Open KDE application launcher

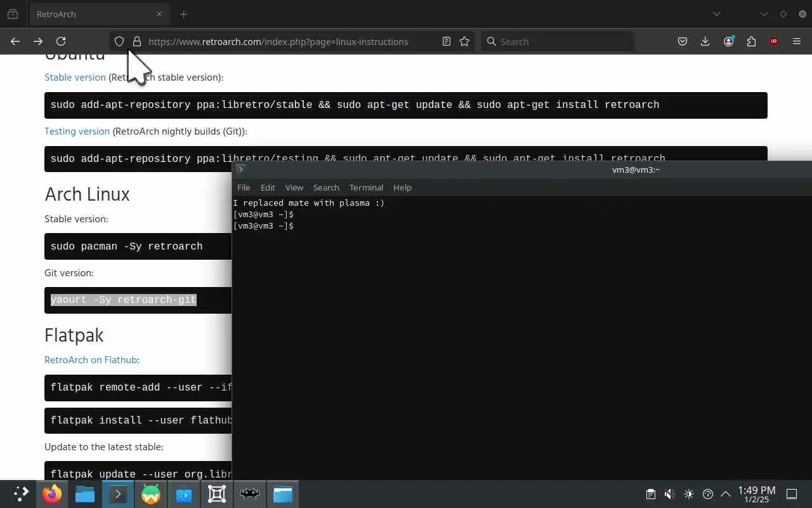pos(22,494)
